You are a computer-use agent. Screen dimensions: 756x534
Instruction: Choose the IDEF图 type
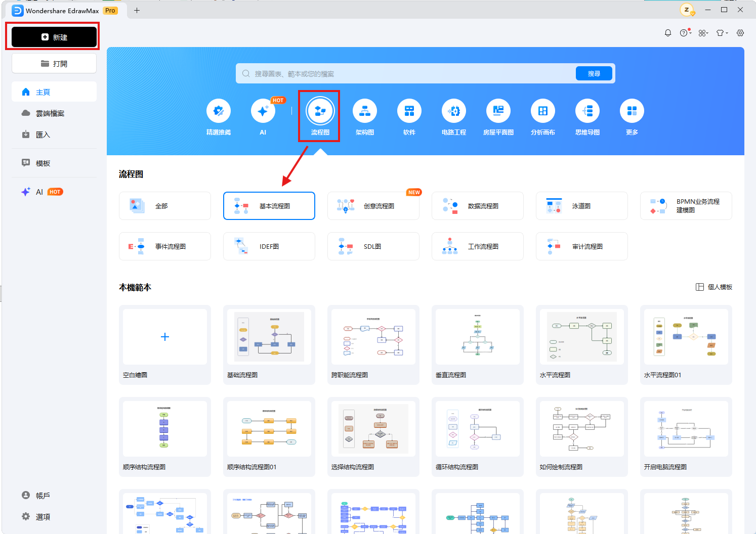point(269,246)
